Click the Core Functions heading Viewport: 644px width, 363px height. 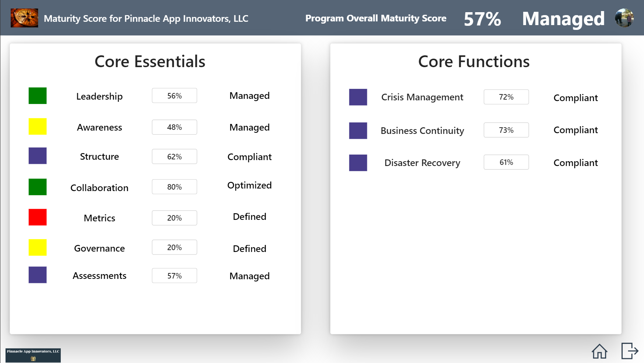(x=474, y=62)
